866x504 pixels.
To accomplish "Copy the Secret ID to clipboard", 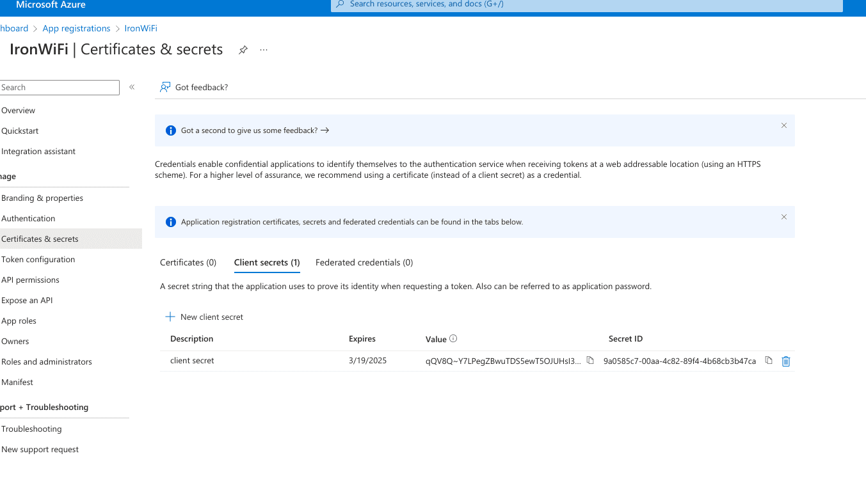I will point(769,361).
